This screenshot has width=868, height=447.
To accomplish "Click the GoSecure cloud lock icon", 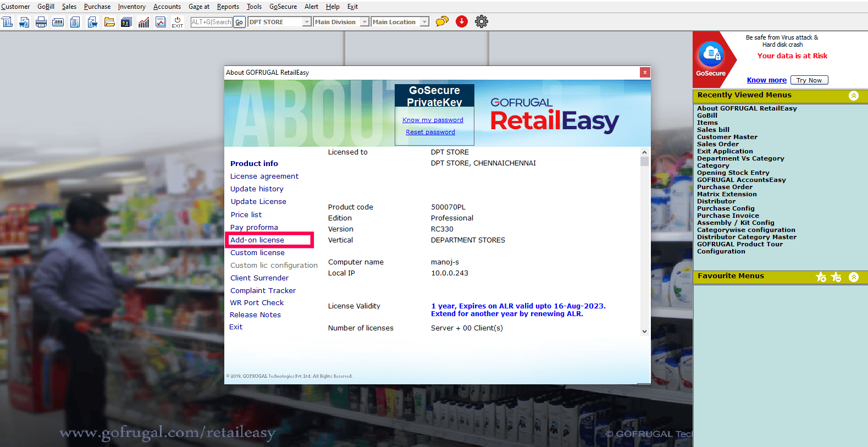I will click(x=711, y=54).
